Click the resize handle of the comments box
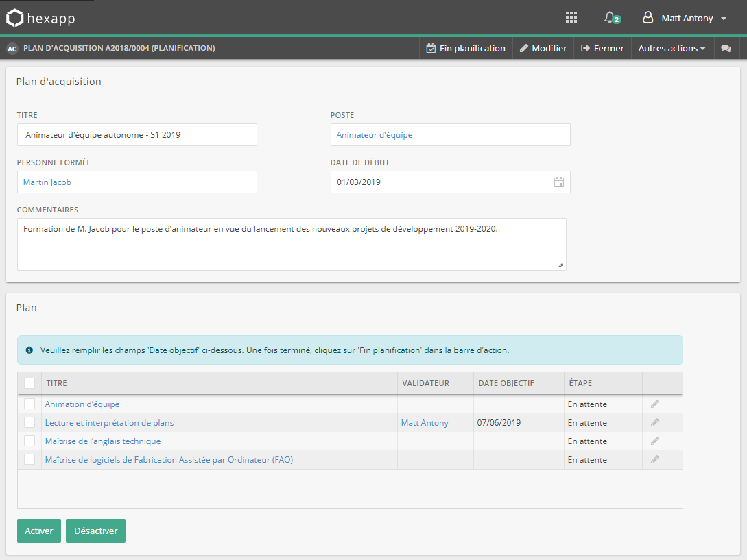The image size is (747, 560). click(560, 265)
